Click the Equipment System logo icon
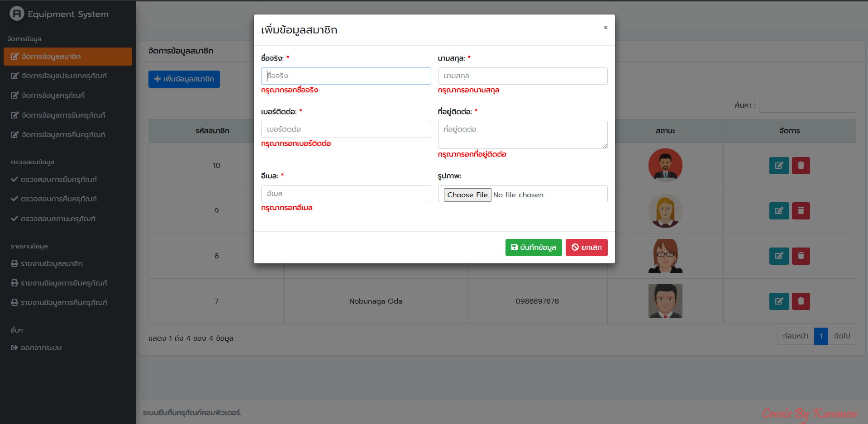 (17, 14)
